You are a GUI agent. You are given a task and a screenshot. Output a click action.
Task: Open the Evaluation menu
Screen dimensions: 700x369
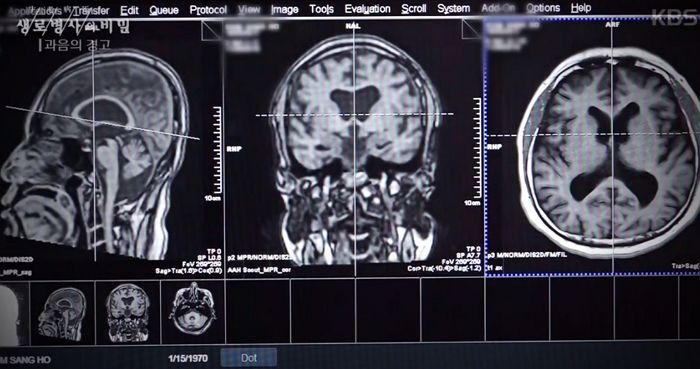(367, 9)
